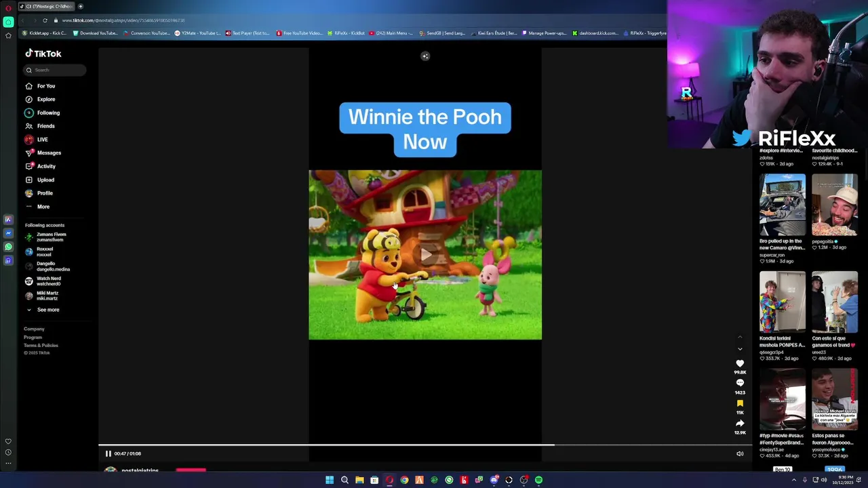Go to previous video with the up chevron
This screenshot has height=488, width=868.
pyautogui.click(x=740, y=337)
